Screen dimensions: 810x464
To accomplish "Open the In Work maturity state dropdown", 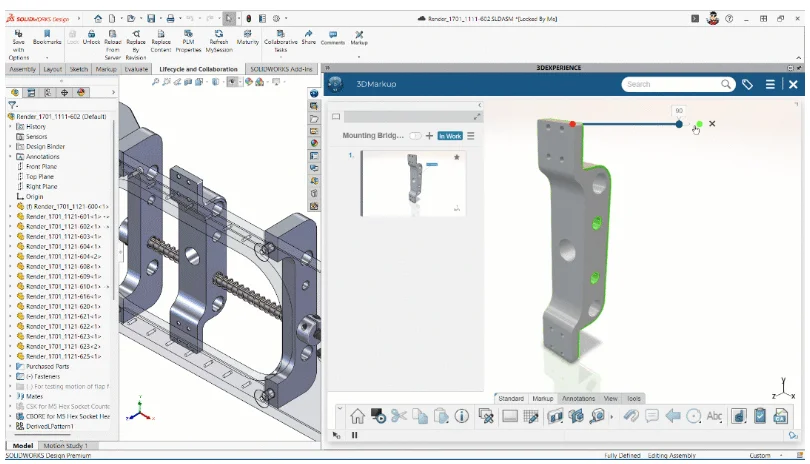I will [450, 136].
